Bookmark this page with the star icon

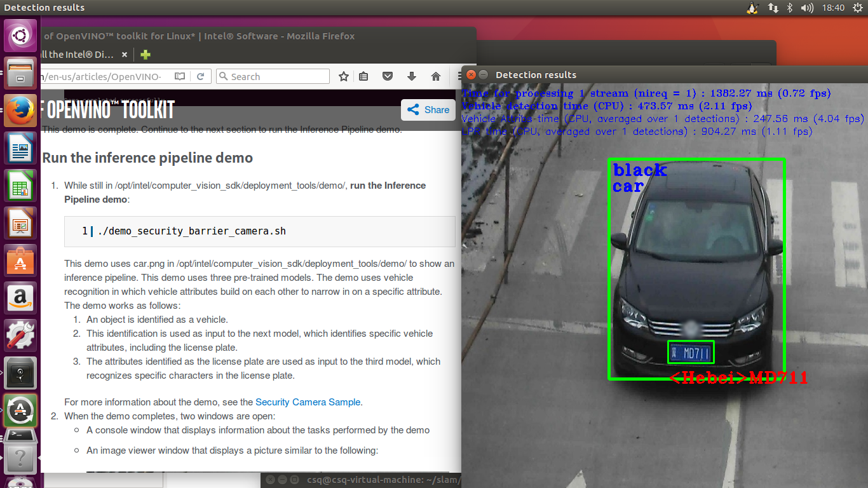[344, 76]
